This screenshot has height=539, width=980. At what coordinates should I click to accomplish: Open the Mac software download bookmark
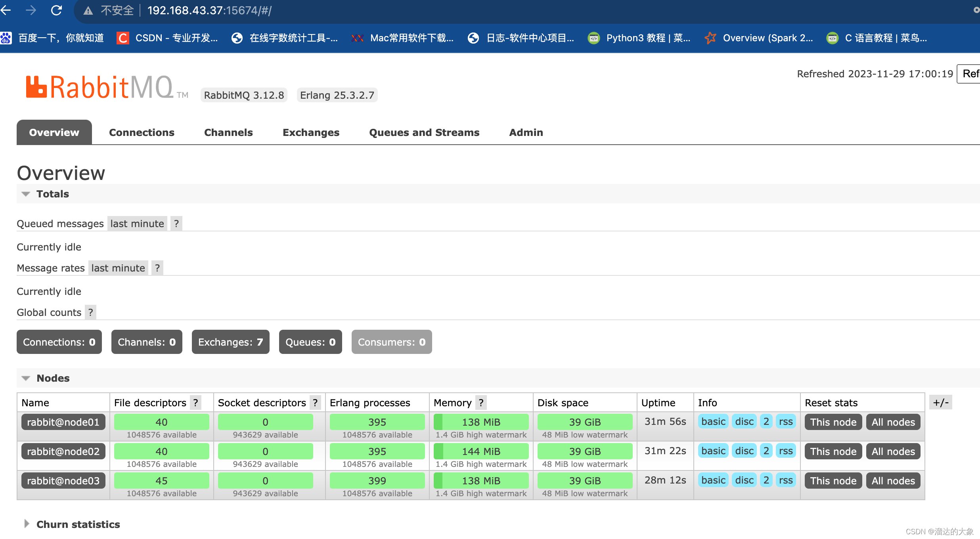click(x=402, y=38)
